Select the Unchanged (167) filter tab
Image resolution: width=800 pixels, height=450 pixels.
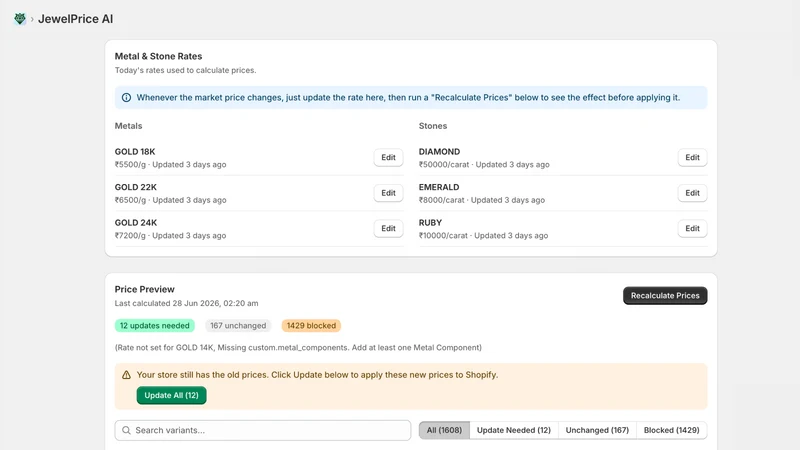(597, 430)
